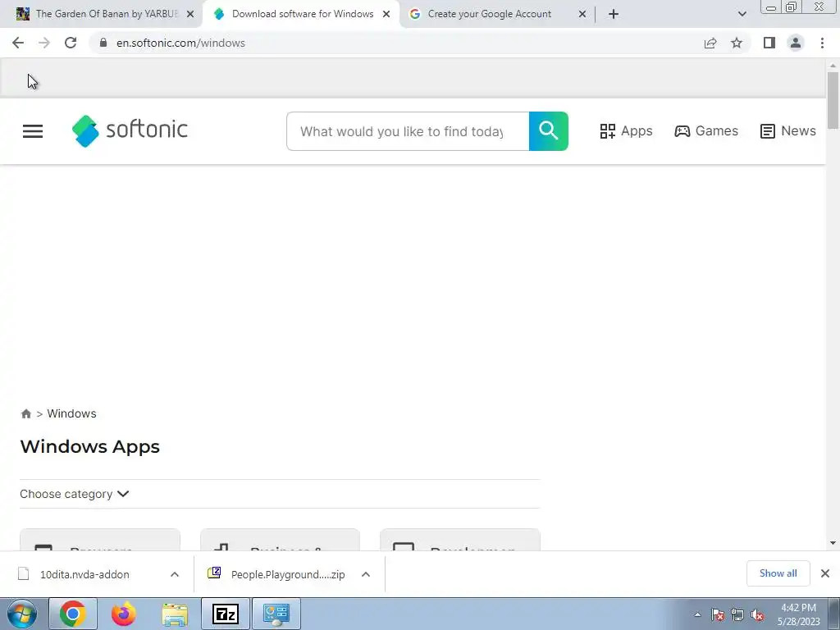Close The Garden Of Banan tab

(190, 14)
